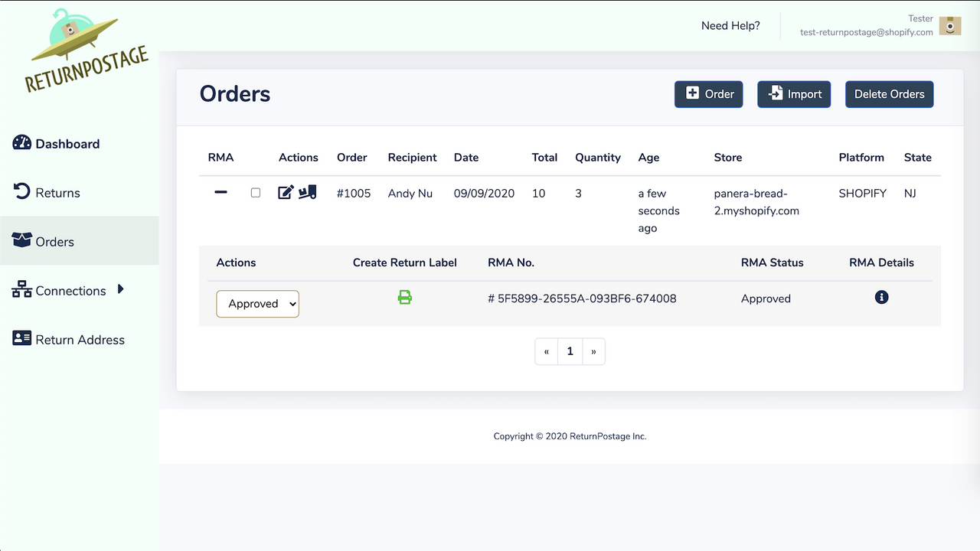Screen dimensions: 980x551
Task: Click the green printer Create Return Label icon
Action: (x=405, y=297)
